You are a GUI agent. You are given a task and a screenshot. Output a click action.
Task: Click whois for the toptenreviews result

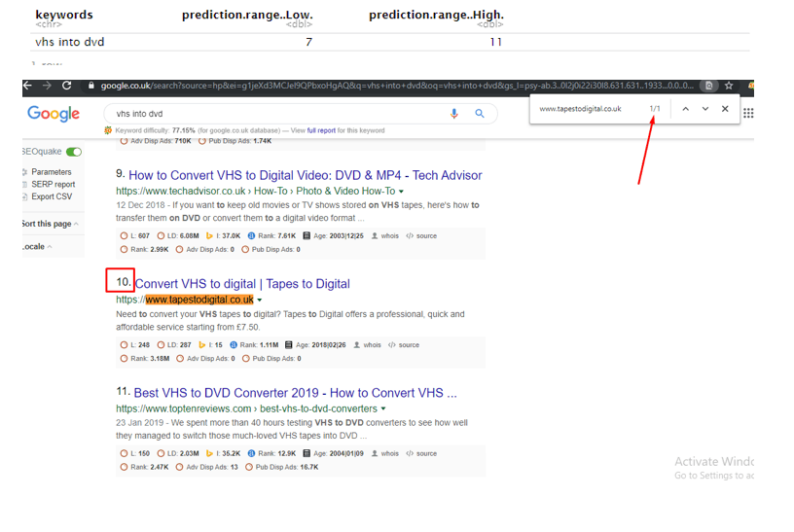[385, 453]
